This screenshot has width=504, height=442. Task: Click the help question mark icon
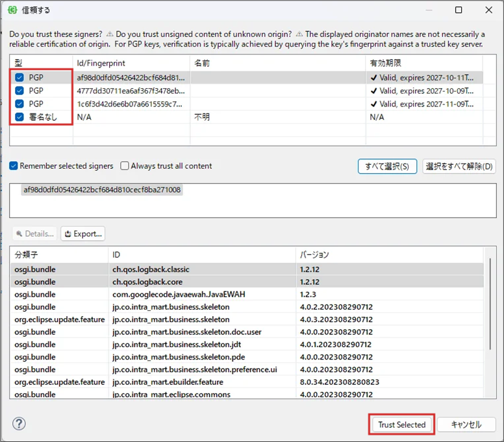point(19,424)
